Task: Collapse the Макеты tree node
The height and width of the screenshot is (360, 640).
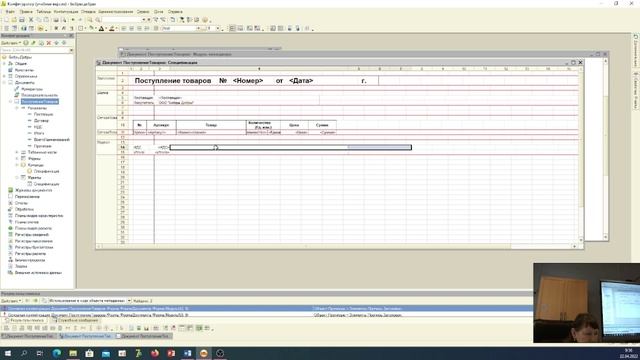Action: 17,178
